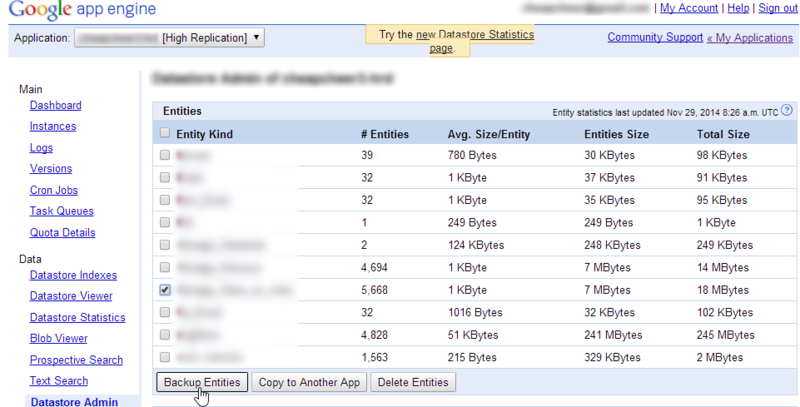This screenshot has height=407, width=800.
Task: Click the 'Total Size' column header
Action: 723,134
